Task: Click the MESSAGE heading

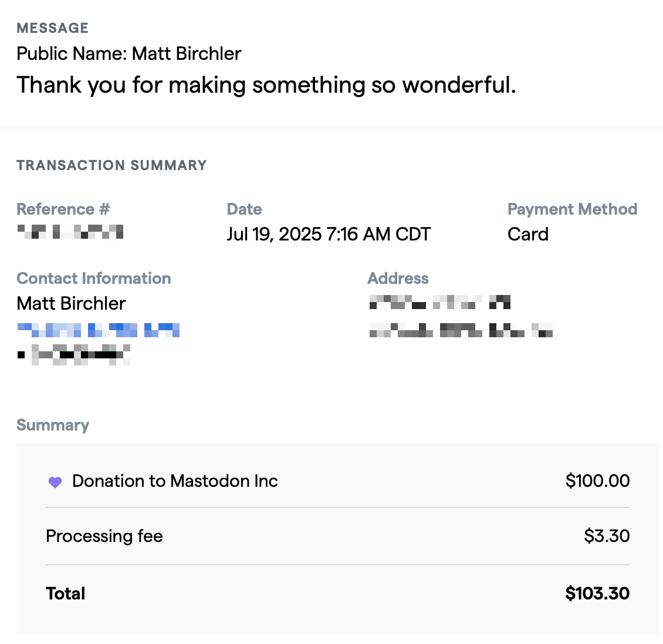Action: (52, 28)
